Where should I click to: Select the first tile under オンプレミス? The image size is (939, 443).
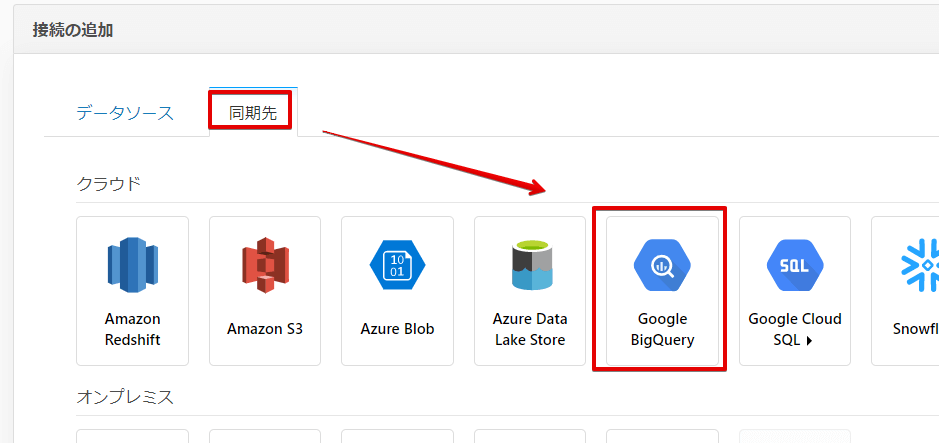point(132,436)
